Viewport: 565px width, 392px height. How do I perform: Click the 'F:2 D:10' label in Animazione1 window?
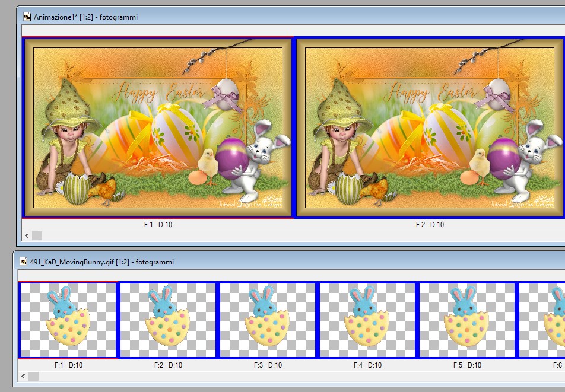pyautogui.click(x=430, y=225)
